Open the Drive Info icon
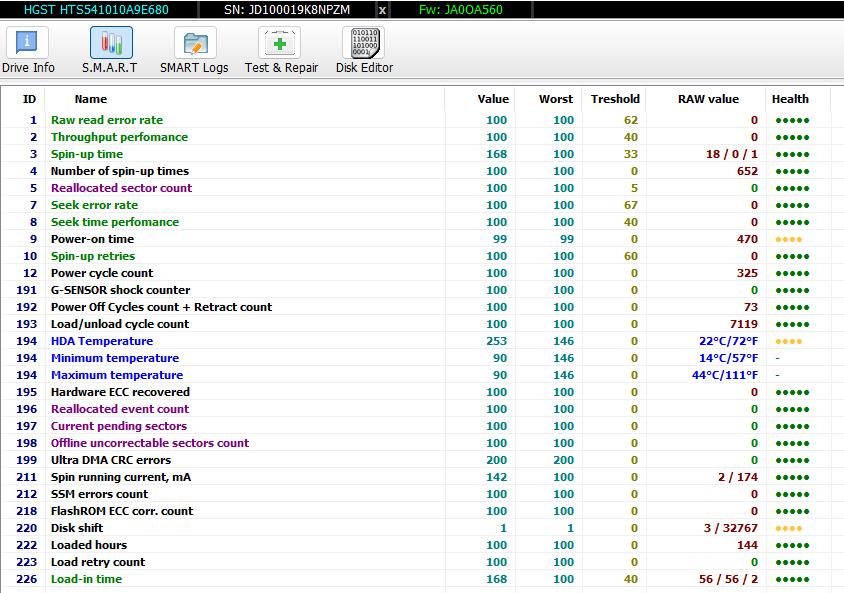This screenshot has height=593, width=844. coord(27,43)
